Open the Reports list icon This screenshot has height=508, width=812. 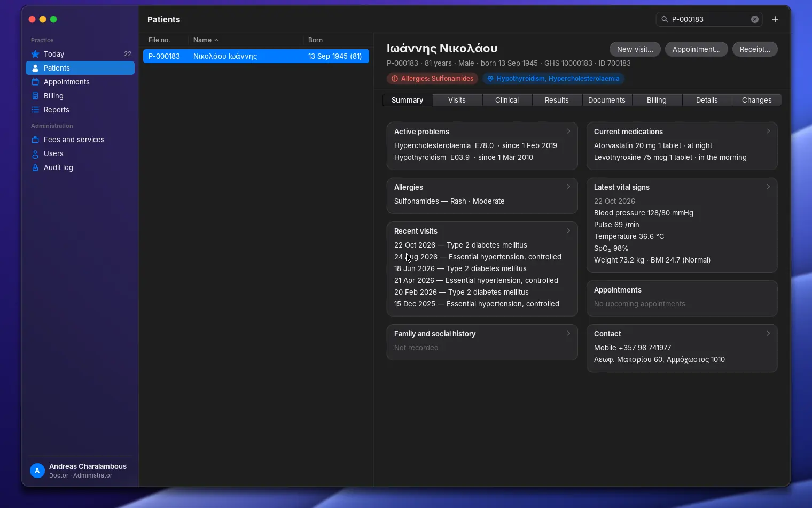pos(35,110)
